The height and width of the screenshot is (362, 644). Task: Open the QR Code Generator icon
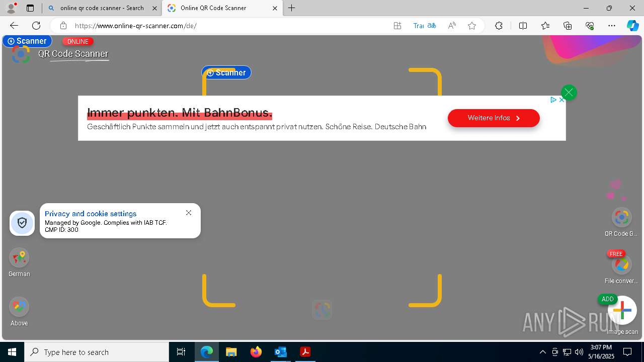621,217
